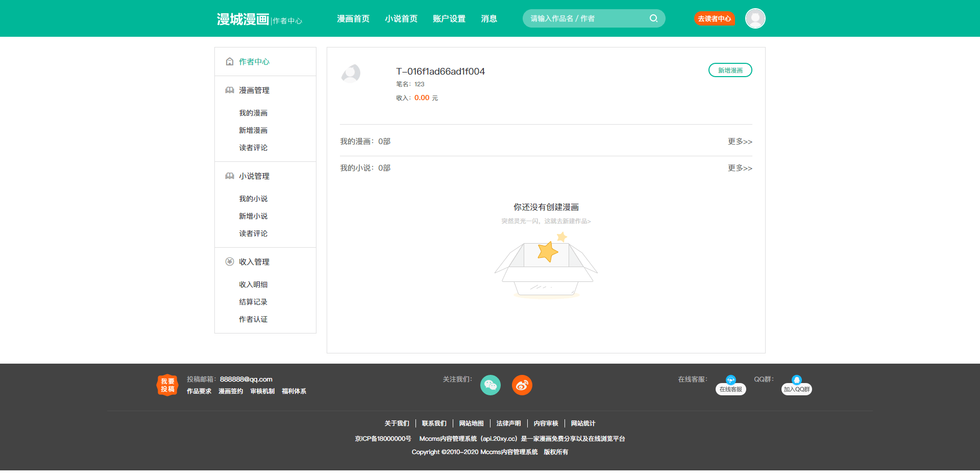
Task: Click the profile avatar beside username
Action: click(x=351, y=74)
